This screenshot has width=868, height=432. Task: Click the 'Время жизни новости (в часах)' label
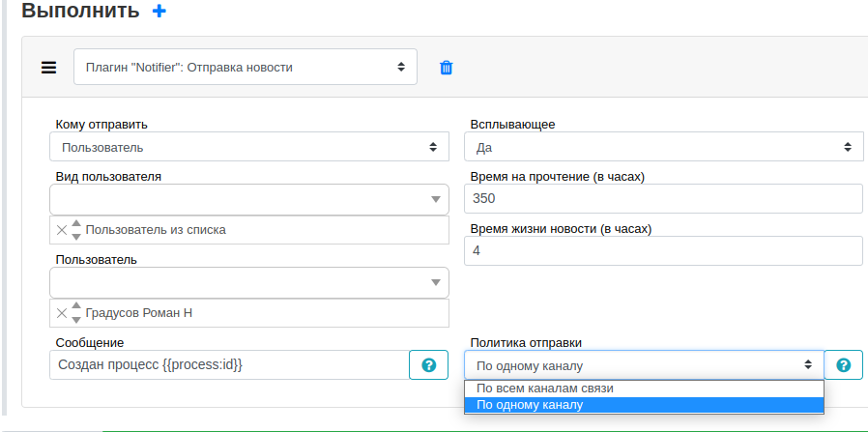pyautogui.click(x=561, y=228)
